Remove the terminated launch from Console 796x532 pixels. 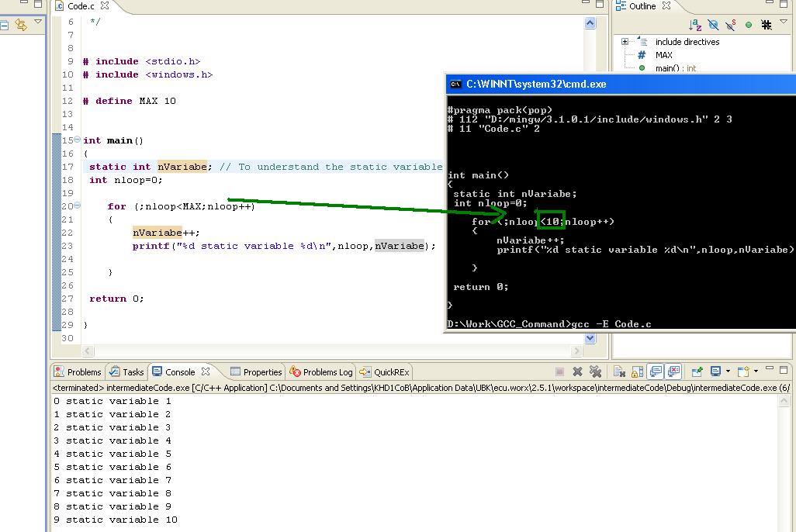coord(577,371)
